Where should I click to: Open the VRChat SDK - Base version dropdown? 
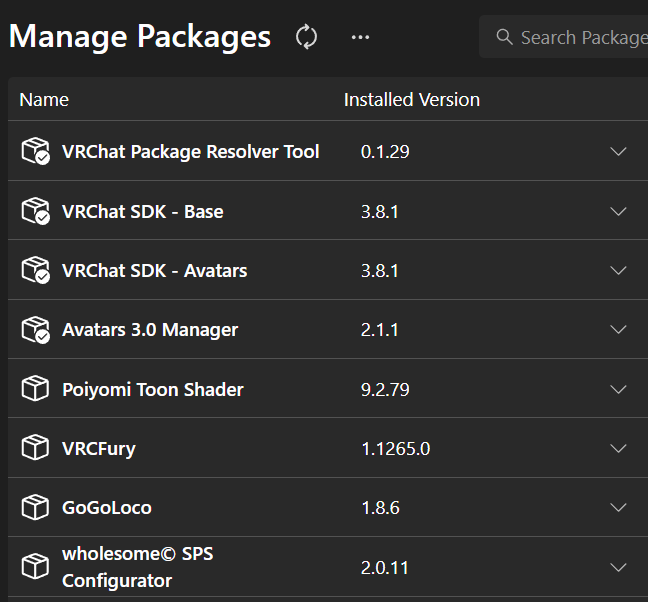pos(618,211)
